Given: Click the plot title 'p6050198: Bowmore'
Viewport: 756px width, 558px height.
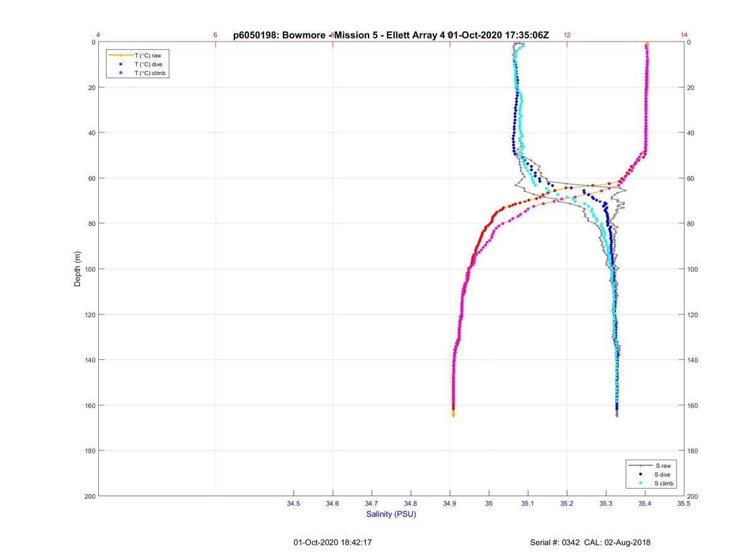Looking at the screenshot, I should tap(281, 35).
